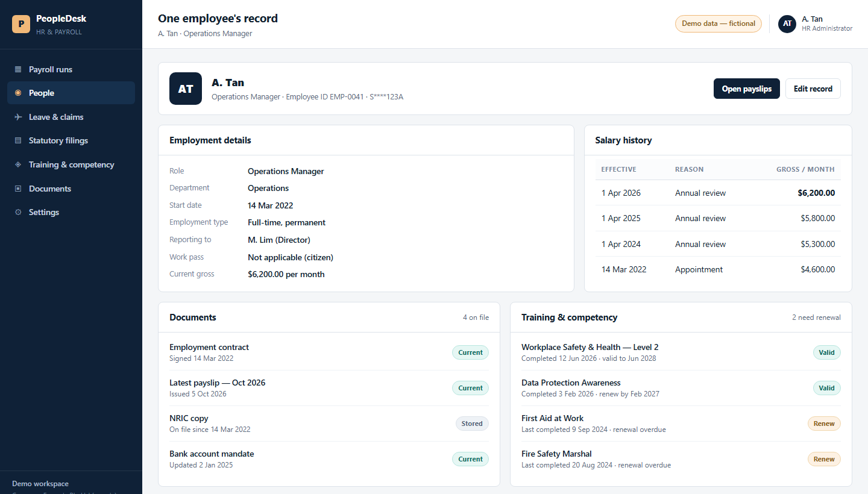This screenshot has height=494, width=868.
Task: Open the Payroll runs menu item
Action: tap(71, 69)
